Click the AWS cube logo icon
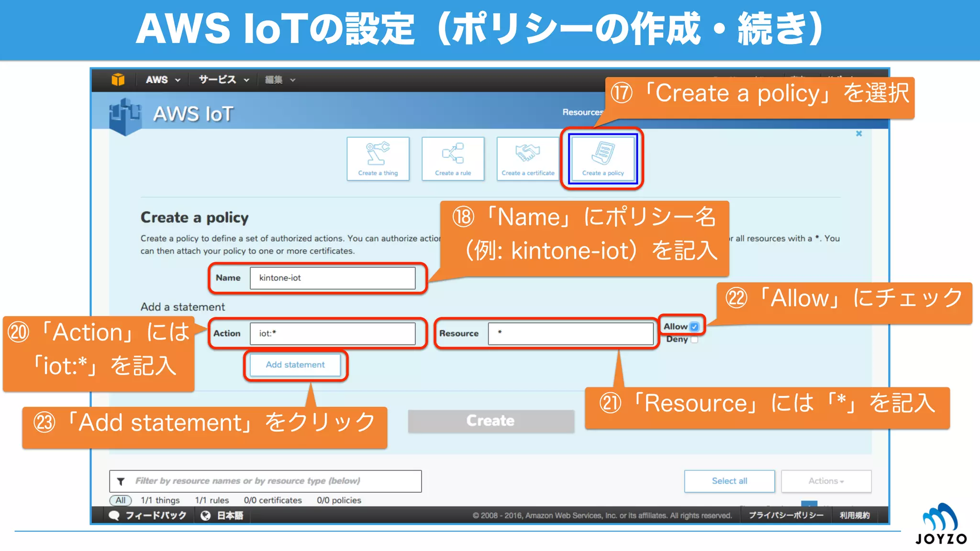The height and width of the screenshot is (551, 980). click(x=118, y=79)
